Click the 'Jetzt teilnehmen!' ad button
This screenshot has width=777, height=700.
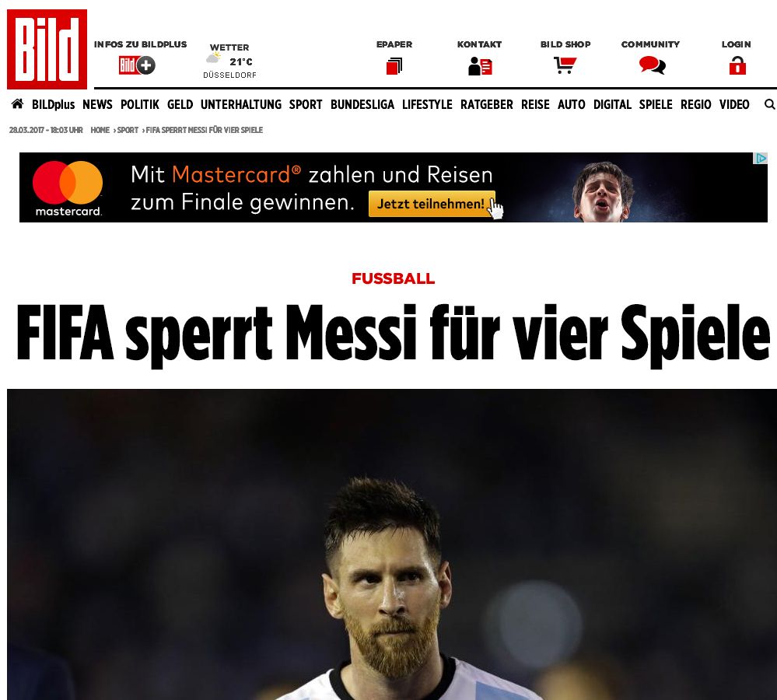[x=432, y=204]
